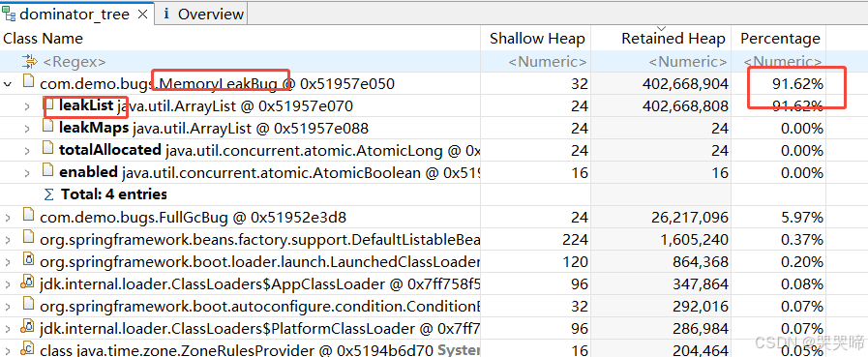Click the filter icon beside Regex
Viewport: 868px width, 357px height.
29,62
